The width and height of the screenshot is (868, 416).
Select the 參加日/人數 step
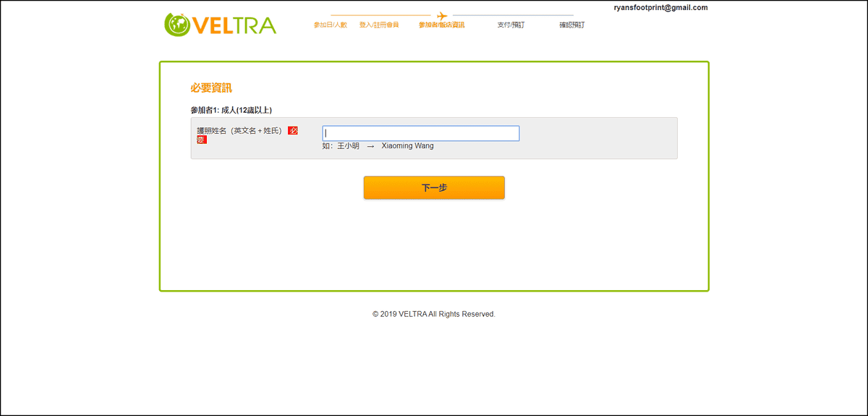click(330, 25)
